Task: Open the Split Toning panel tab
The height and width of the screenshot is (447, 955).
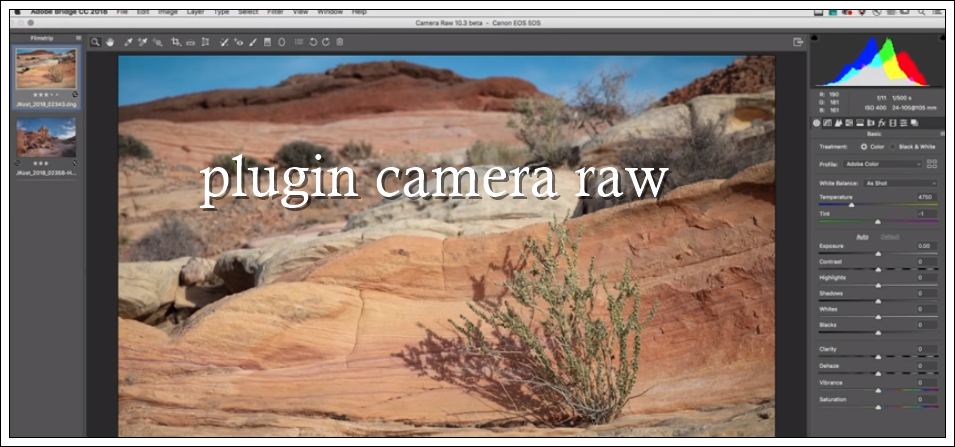Action: 860,123
